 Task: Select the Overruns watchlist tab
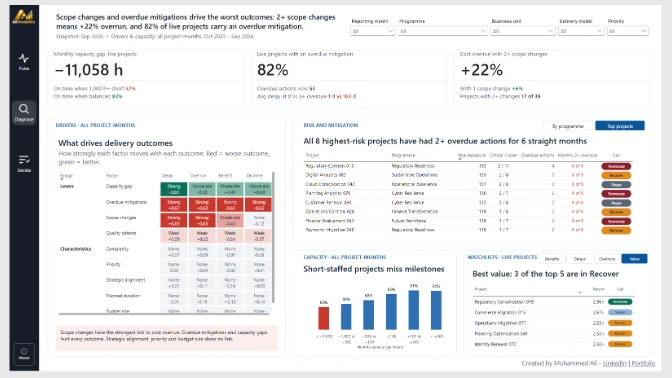[607, 259]
